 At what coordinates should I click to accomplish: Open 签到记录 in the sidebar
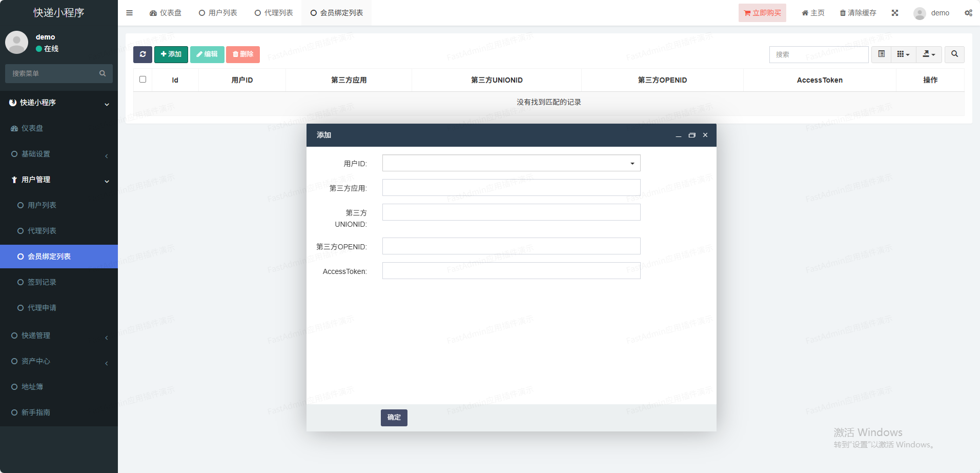click(42, 282)
